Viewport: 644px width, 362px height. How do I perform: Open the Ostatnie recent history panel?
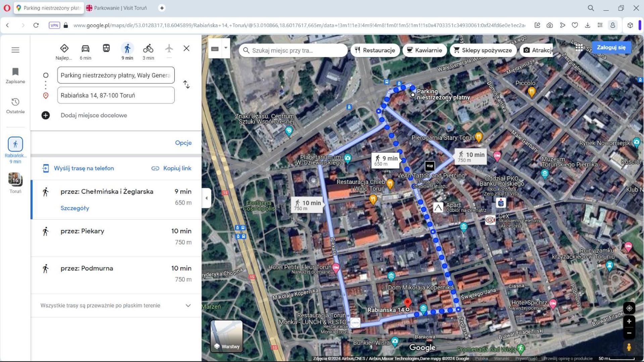click(x=15, y=106)
